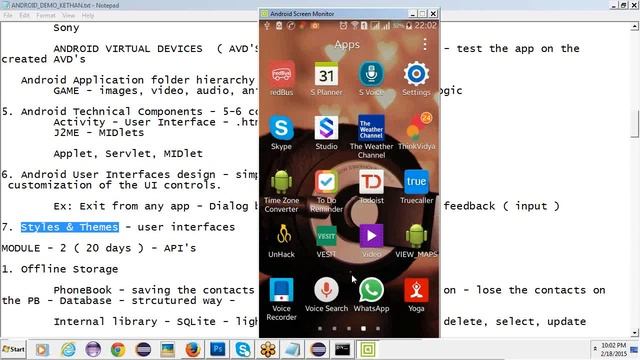Click the "1. Offline Storage" line in Notepad
Image resolution: width=640 pixels, height=360 pixels.
pos(60,269)
